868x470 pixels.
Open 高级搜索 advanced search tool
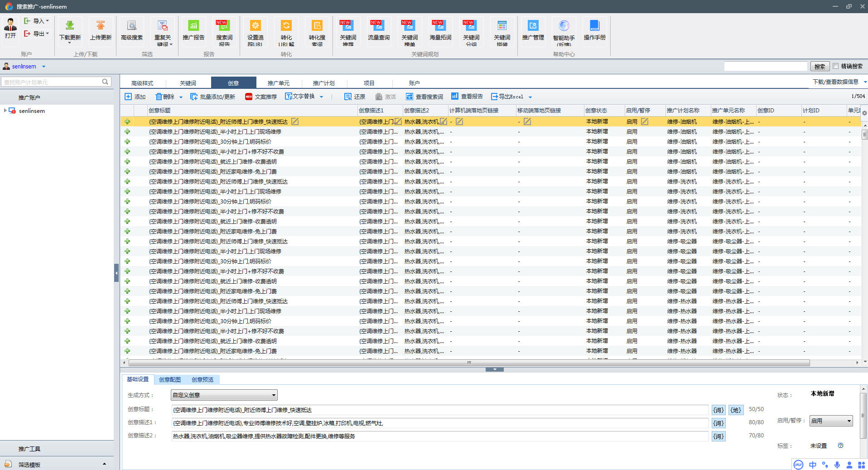click(x=132, y=26)
